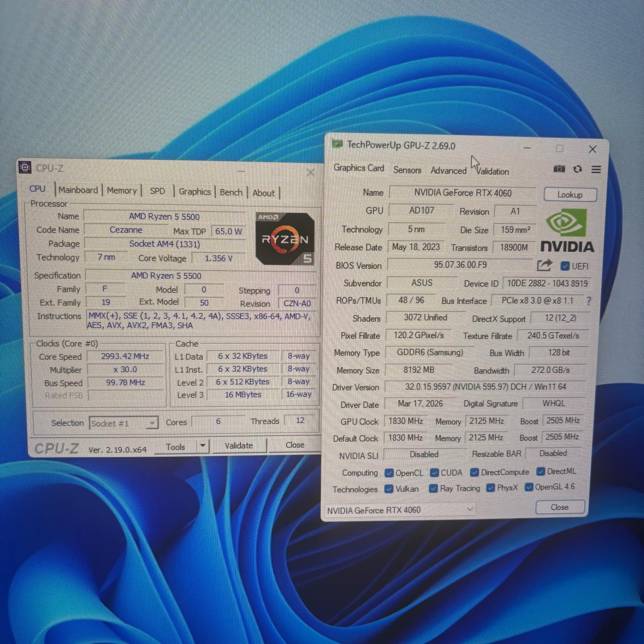This screenshot has width=644, height=644.
Task: Toggle the DirectML checkbox
Action: pos(541,471)
